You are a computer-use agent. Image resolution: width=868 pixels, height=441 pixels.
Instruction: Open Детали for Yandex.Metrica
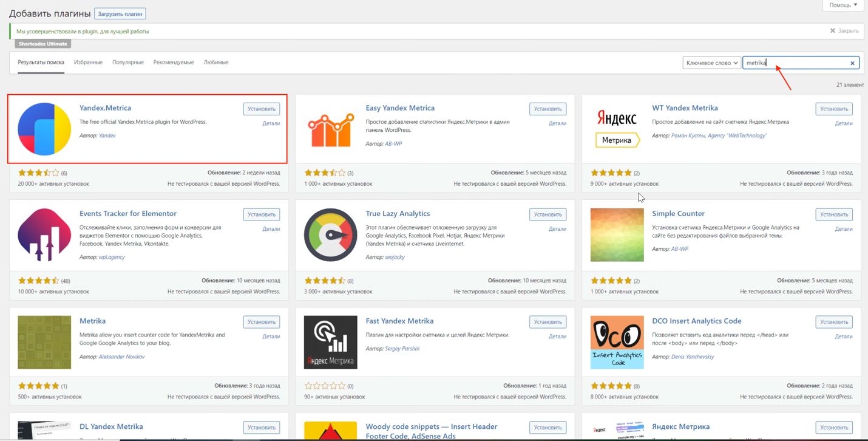[271, 123]
